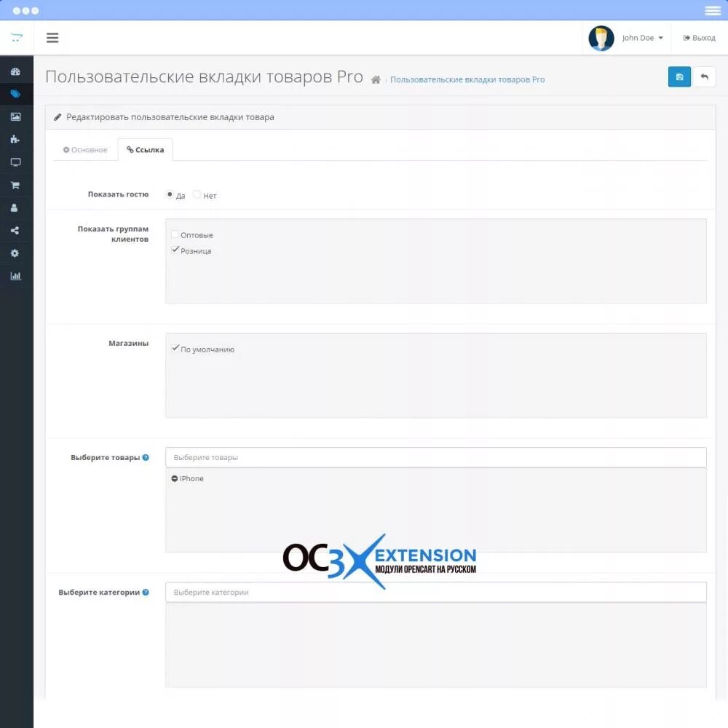Select Да radio for Показать гостю
728x728 pixels.
(x=170, y=194)
